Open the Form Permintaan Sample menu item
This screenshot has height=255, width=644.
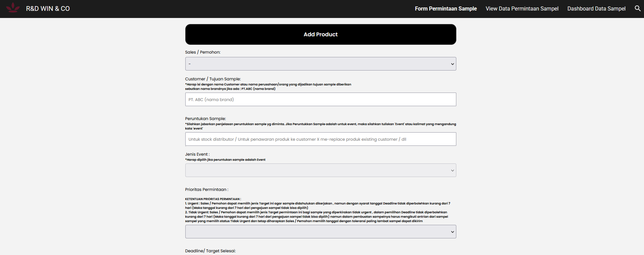click(445, 9)
